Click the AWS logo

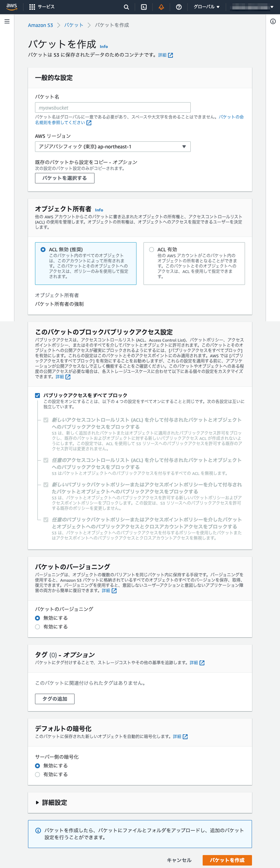(x=12, y=7)
